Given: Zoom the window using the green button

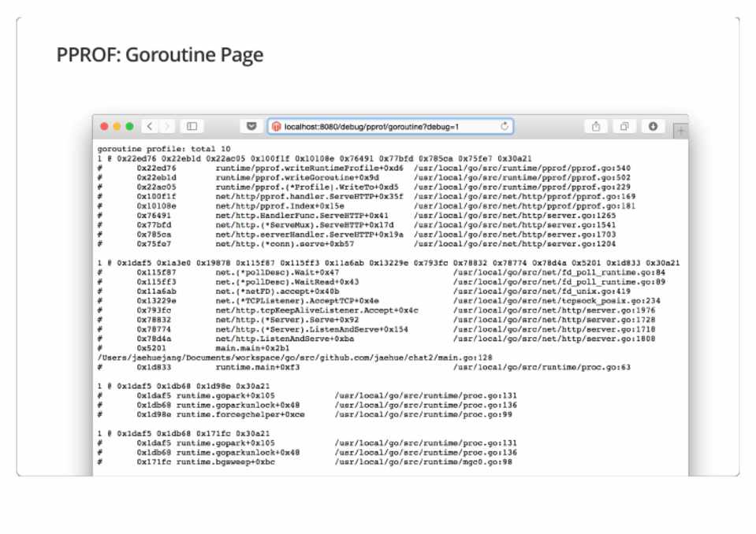Looking at the screenshot, I should [130, 127].
